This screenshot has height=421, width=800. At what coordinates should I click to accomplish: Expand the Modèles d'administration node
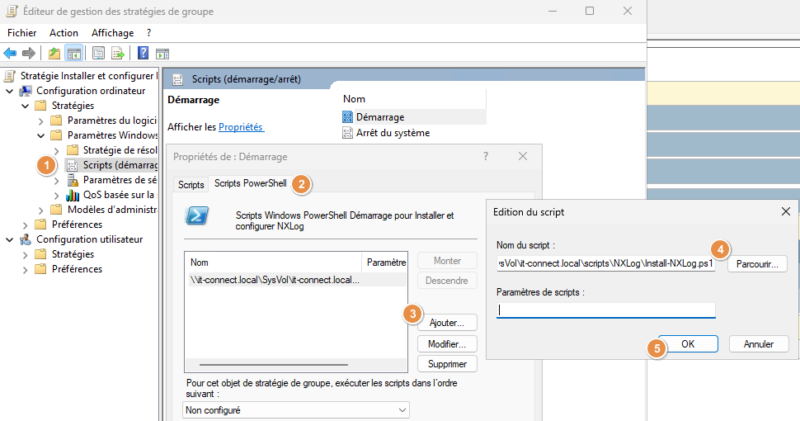pos(41,210)
